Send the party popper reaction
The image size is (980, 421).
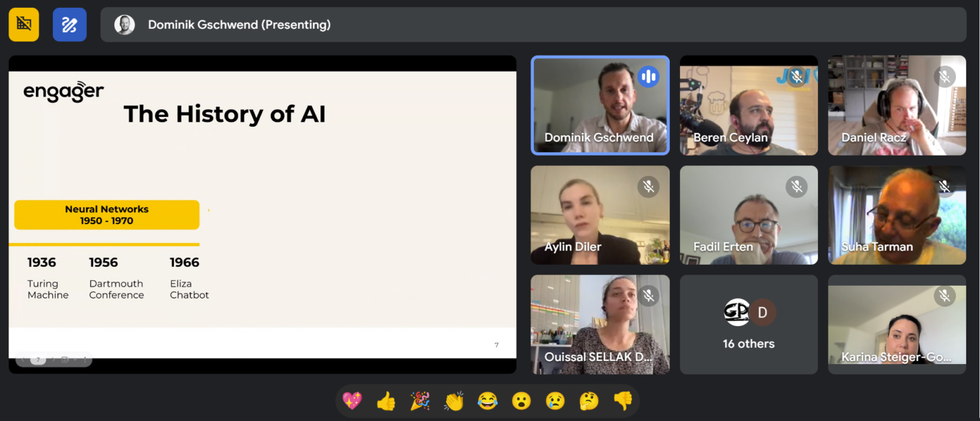tap(419, 401)
